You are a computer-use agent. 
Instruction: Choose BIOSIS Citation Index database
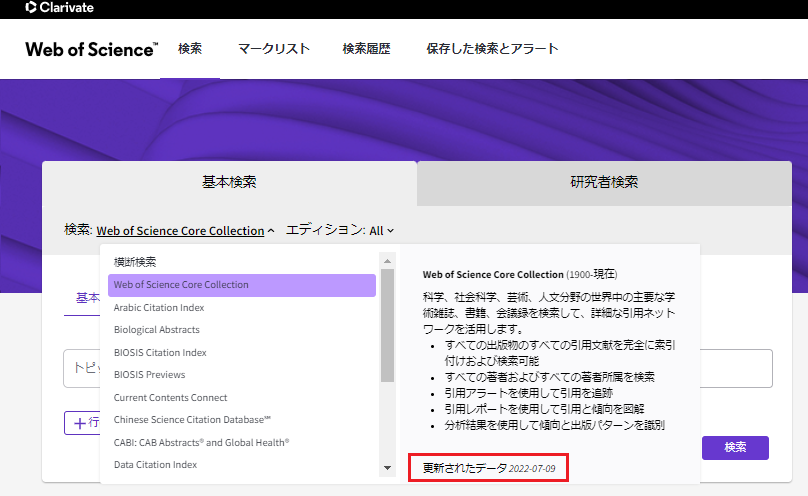pyautogui.click(x=160, y=352)
